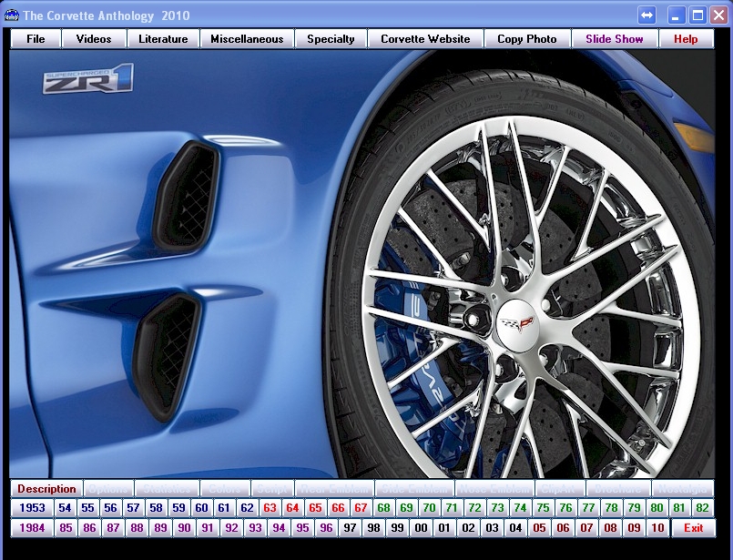Viewport: 733px width, 560px height.
Task: Open the Literature menu
Action: pyautogui.click(x=163, y=39)
